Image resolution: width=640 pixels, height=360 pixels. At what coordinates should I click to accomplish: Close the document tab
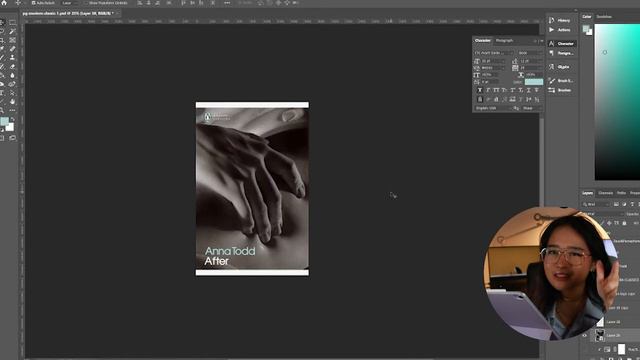click(118, 13)
